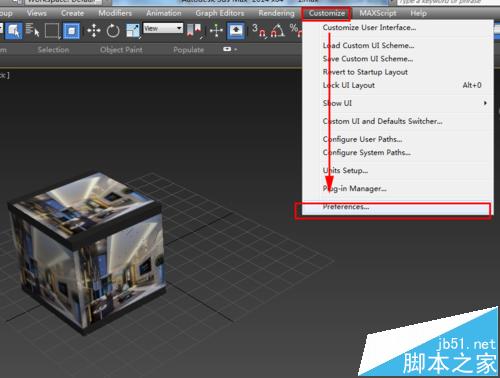Screen dimensions: 500x378
Task: Open Units Setup... from menu
Action: coord(398,171)
